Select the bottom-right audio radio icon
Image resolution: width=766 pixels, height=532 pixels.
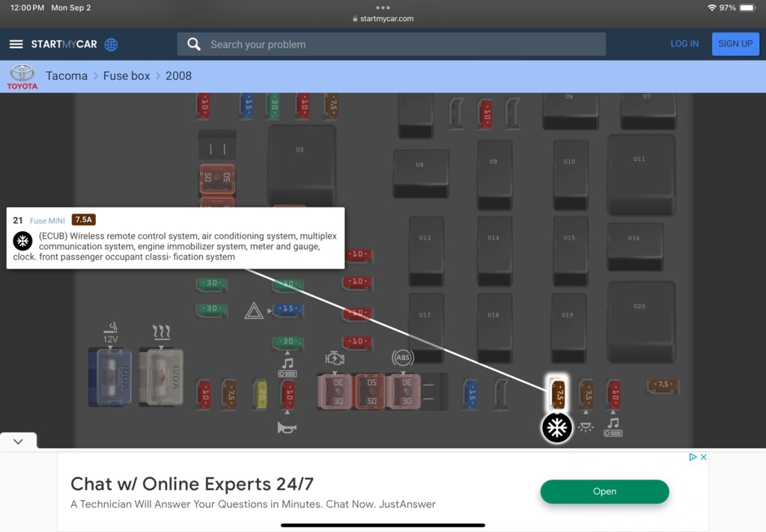613,427
